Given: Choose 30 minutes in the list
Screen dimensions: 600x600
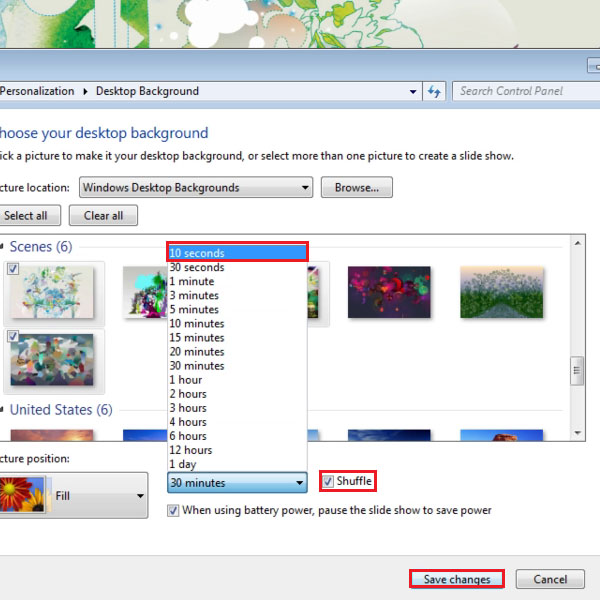Looking at the screenshot, I should click(237, 365).
